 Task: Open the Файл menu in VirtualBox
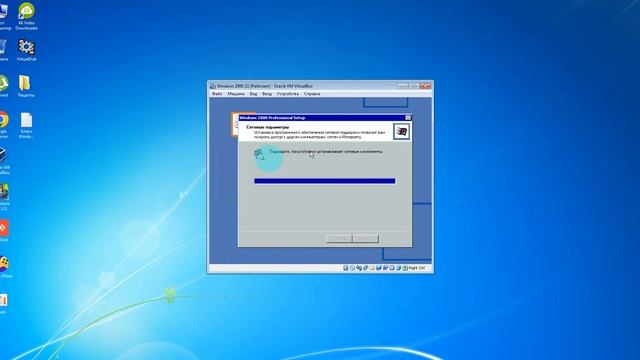[x=217, y=94]
